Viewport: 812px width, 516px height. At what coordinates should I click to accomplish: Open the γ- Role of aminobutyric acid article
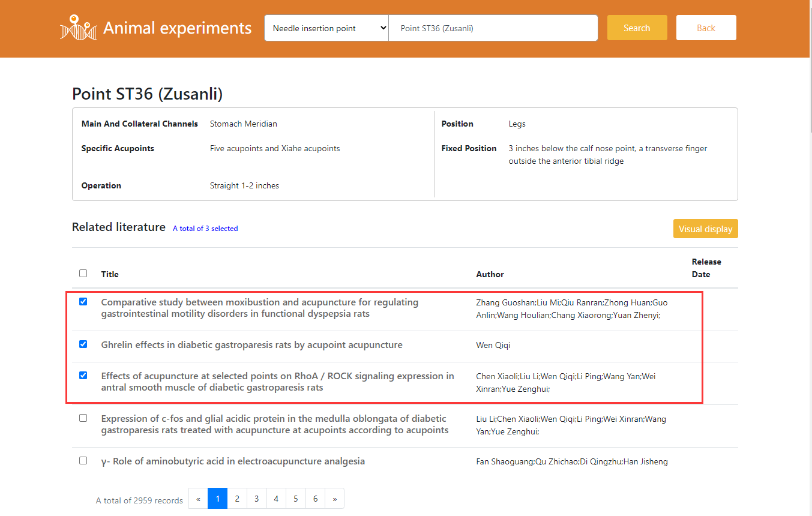[x=233, y=461]
